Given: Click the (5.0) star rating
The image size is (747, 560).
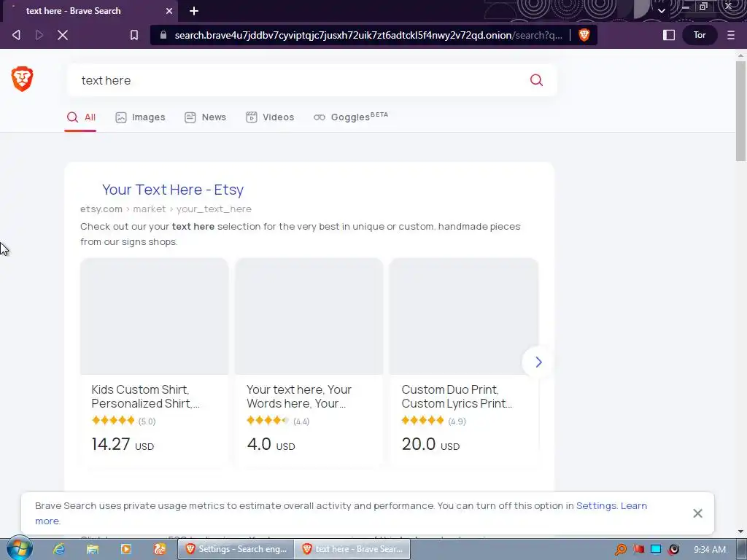Looking at the screenshot, I should pyautogui.click(x=123, y=421).
